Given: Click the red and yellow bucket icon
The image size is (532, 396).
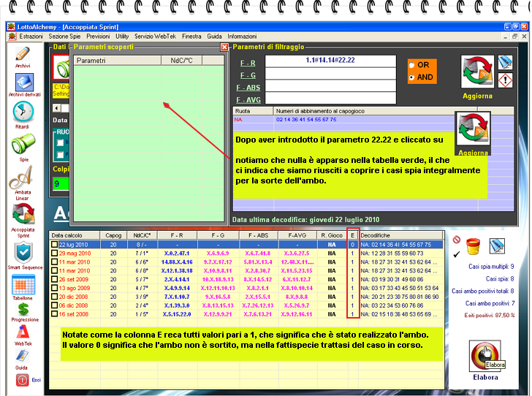Looking at the screenshot, I should click(473, 246).
